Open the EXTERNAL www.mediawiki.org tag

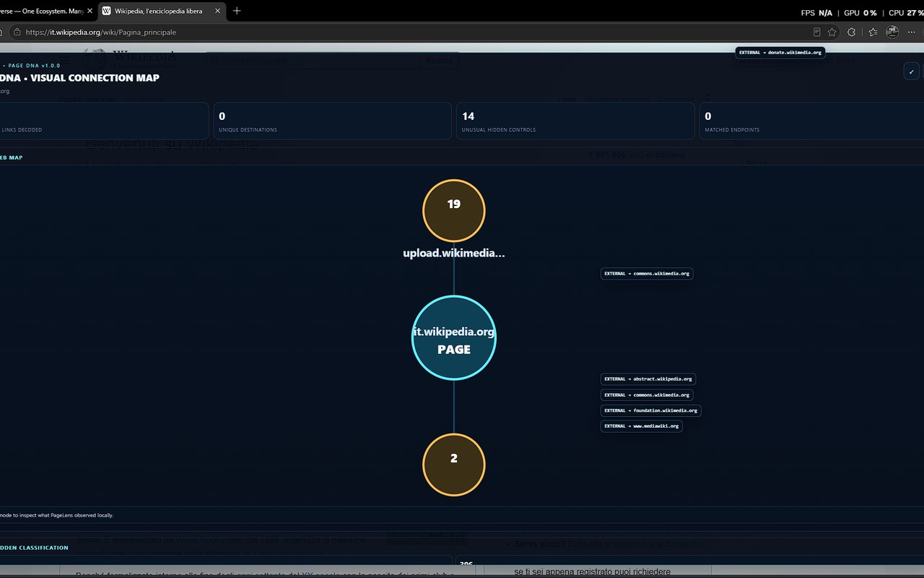642,426
